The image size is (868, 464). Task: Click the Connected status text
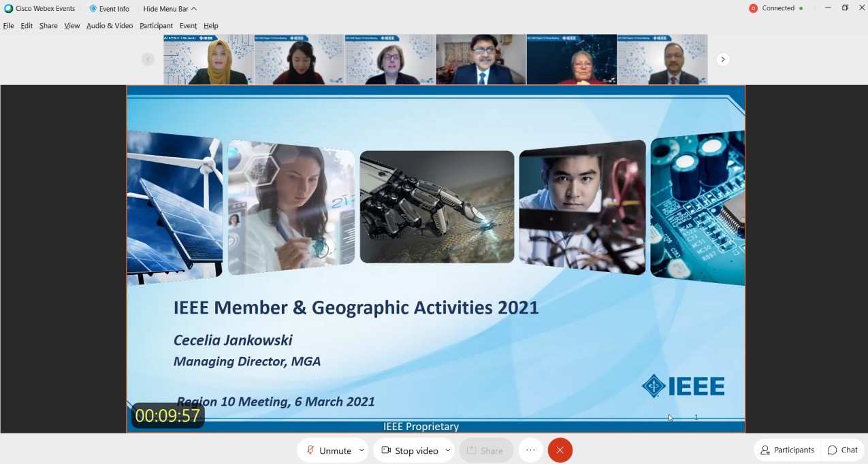778,8
